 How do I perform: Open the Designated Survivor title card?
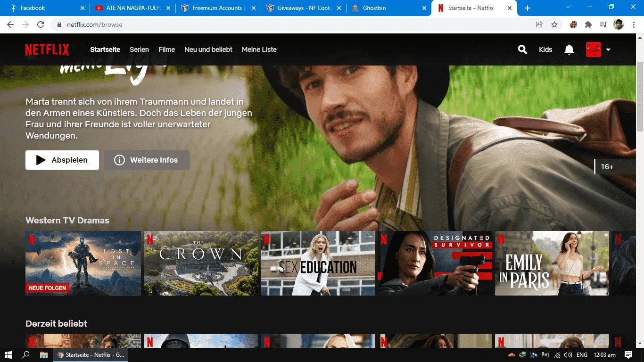click(435, 263)
